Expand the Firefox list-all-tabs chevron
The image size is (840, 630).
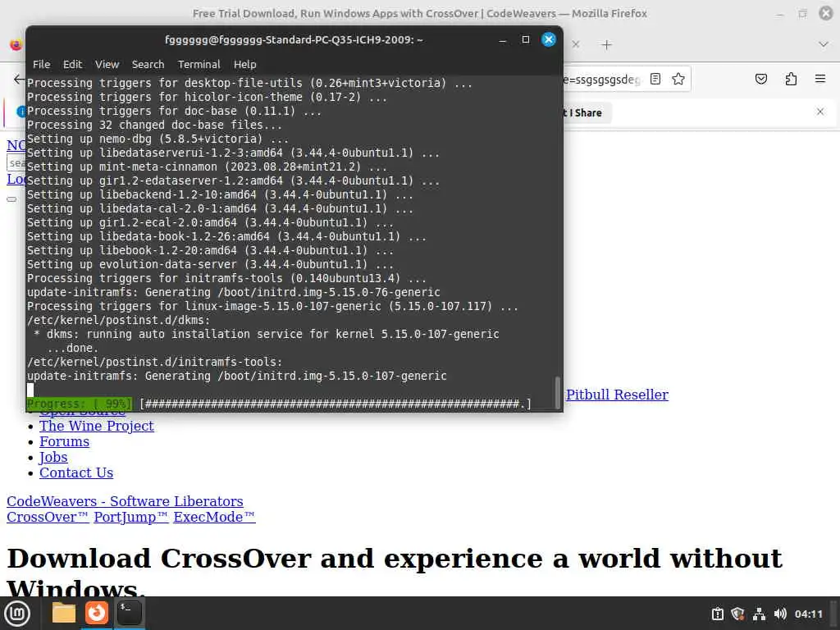[824, 44]
